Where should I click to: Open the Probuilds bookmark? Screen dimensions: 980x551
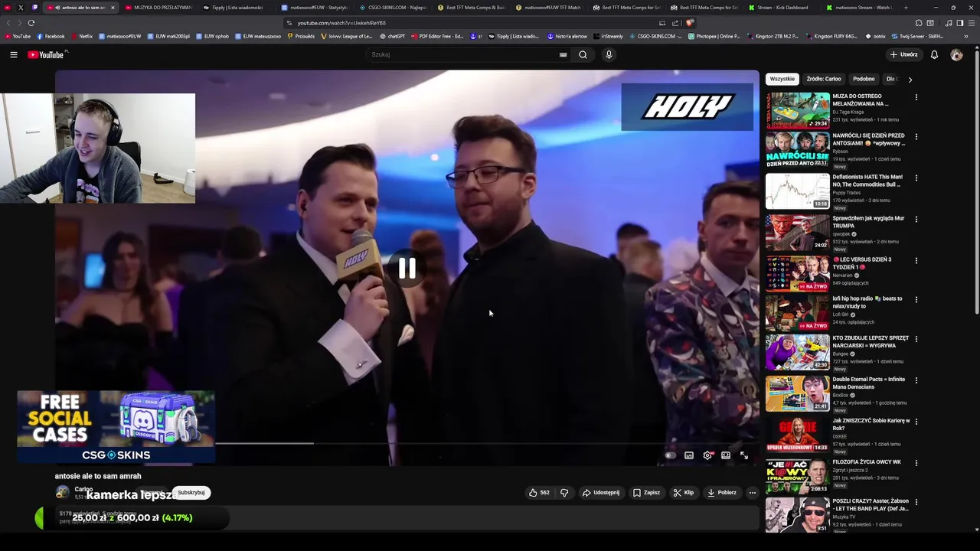[301, 36]
